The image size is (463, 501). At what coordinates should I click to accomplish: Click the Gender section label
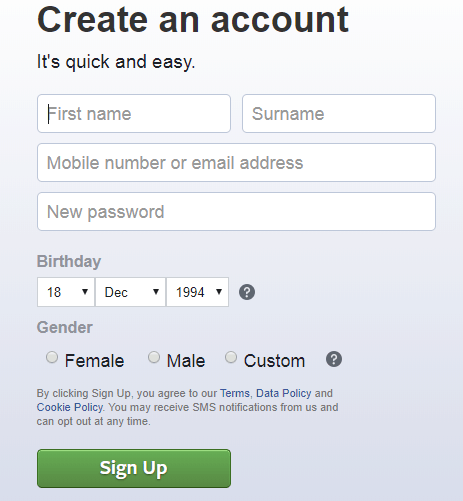point(65,327)
